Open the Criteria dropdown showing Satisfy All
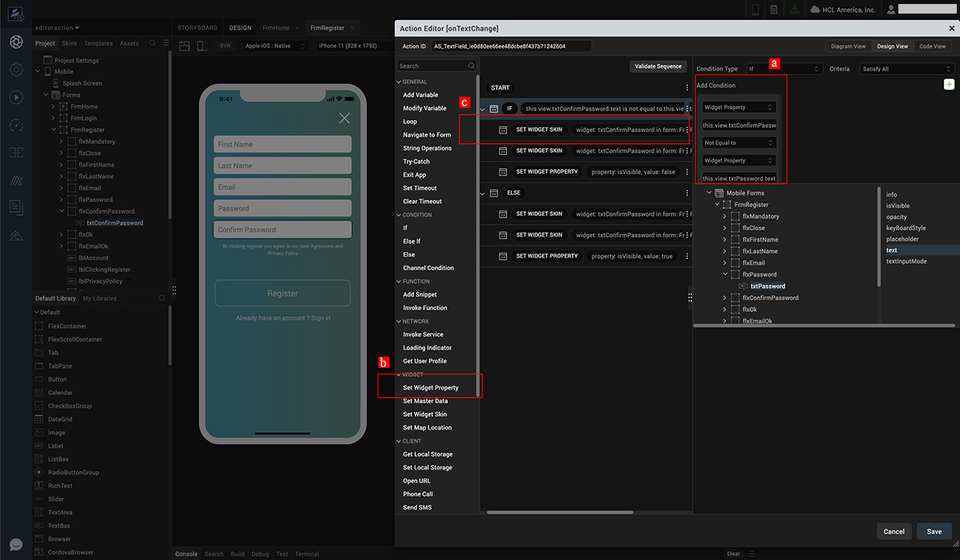The width and height of the screenshot is (960, 560). [x=906, y=70]
